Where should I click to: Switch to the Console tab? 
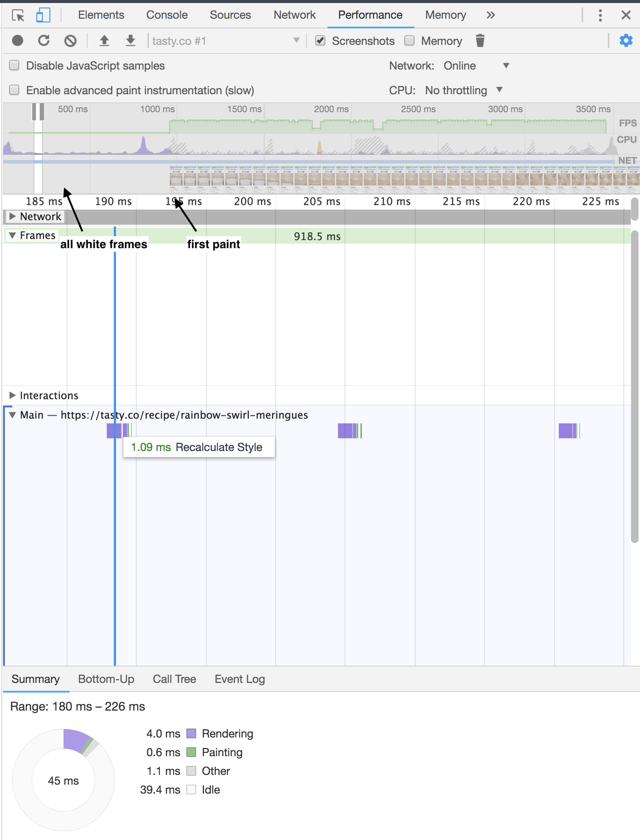167,15
